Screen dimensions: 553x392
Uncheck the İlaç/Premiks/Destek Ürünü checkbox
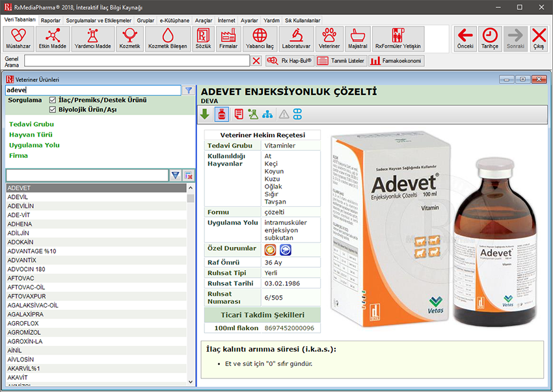point(53,100)
